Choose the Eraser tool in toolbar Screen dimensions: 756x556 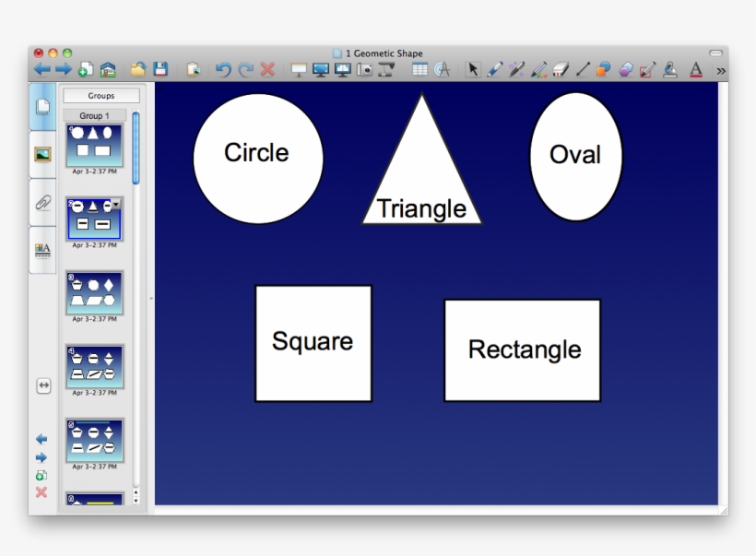(x=560, y=69)
